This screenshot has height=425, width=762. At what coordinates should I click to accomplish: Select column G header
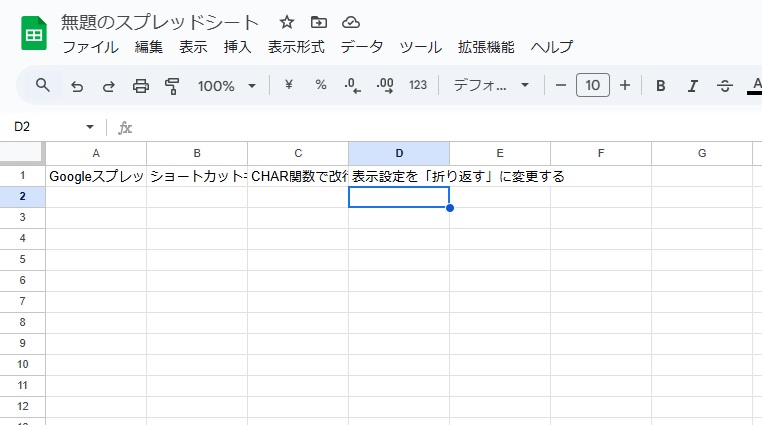(702, 153)
